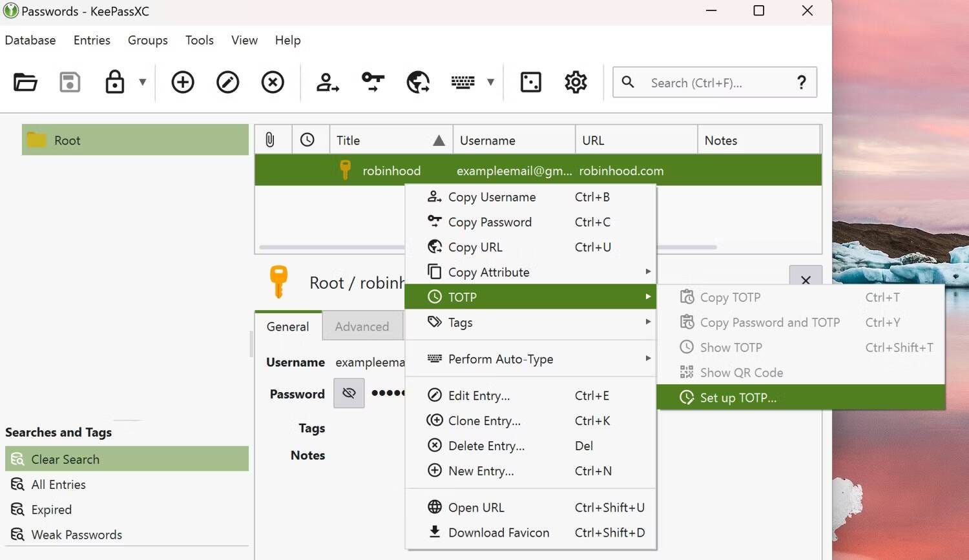Select Set up TOTP... from the submenu

pos(738,398)
